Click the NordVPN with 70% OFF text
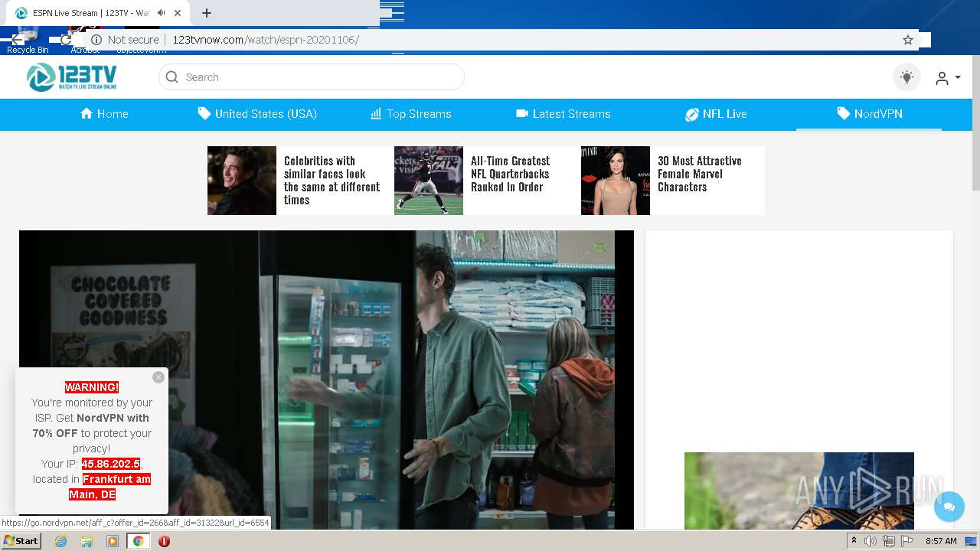 (x=91, y=425)
